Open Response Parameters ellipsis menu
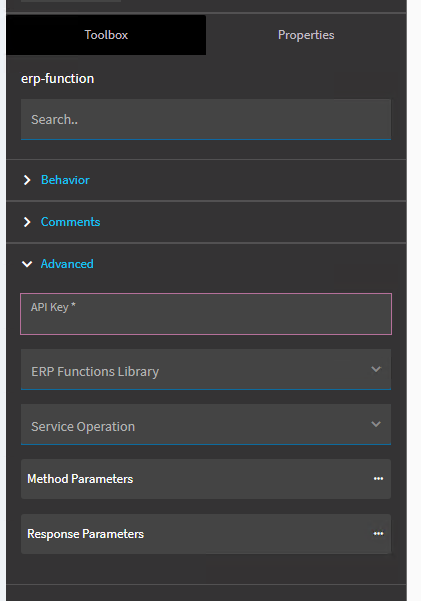Screen dimensions: 421x601 point(378,534)
